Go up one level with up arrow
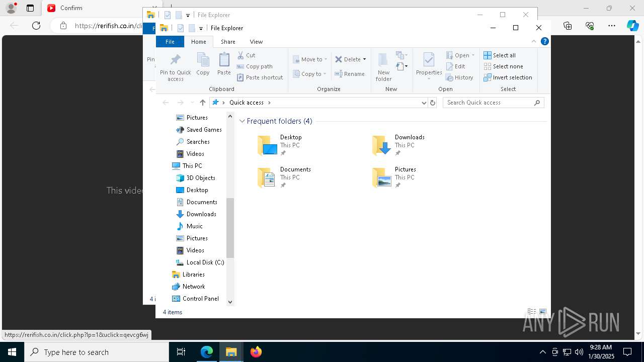Viewport: 644px width, 362px height. [x=202, y=103]
